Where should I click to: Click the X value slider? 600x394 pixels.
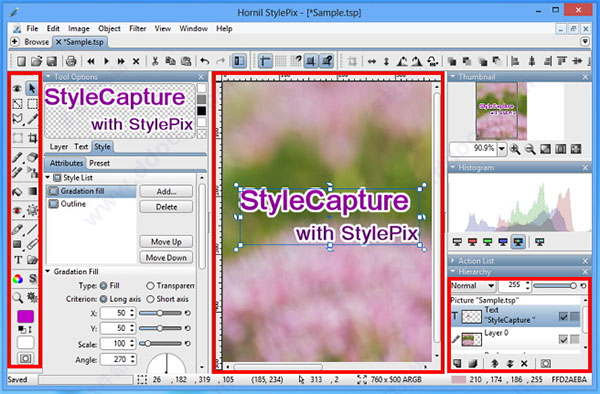pos(160,313)
